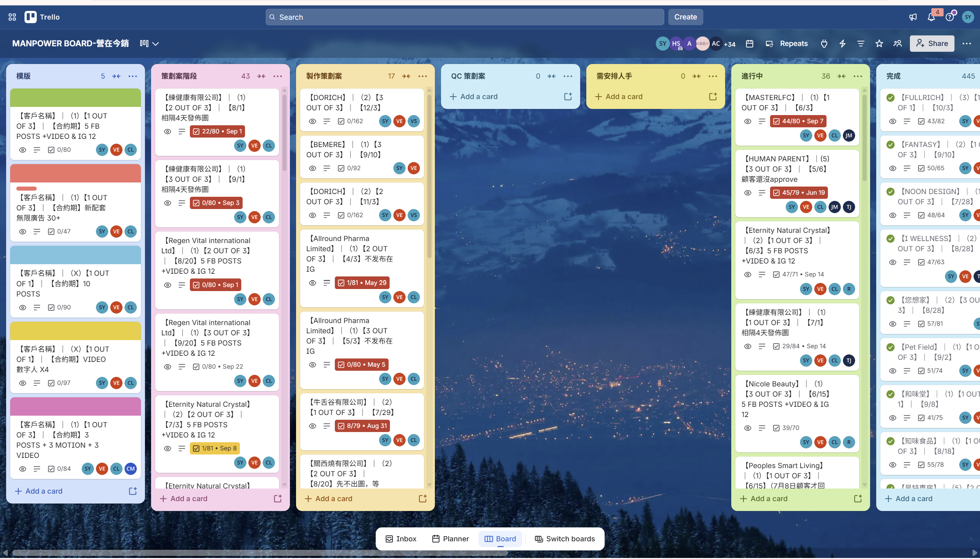Open the green cover template card
The height and width of the screenshot is (559, 980).
point(76,124)
